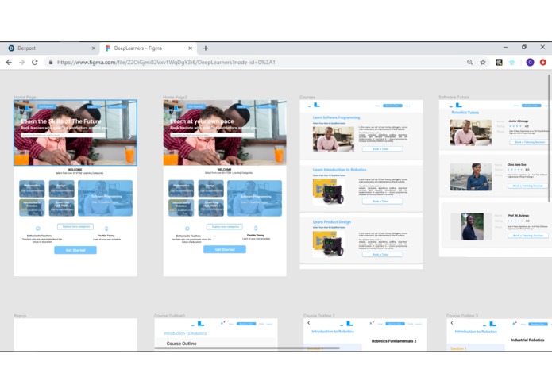Click Book a Tutor under Learn Software Programming
The image size is (552, 392).
tap(382, 148)
